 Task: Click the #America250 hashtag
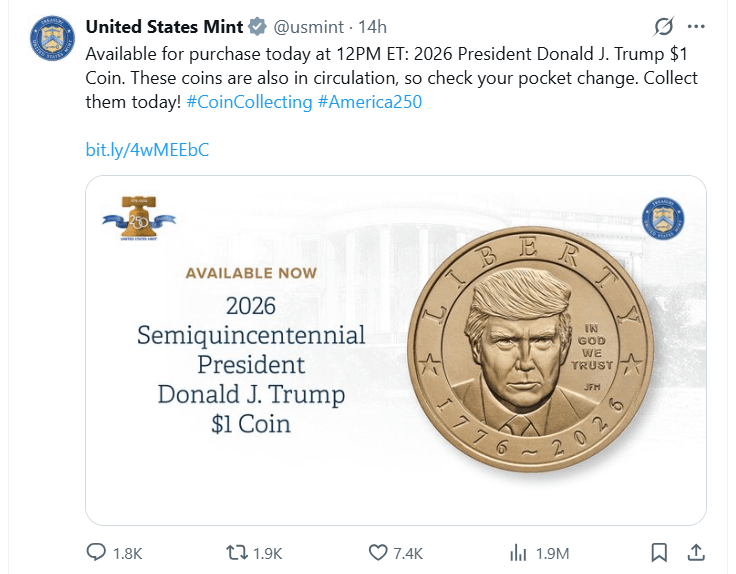[x=370, y=102]
